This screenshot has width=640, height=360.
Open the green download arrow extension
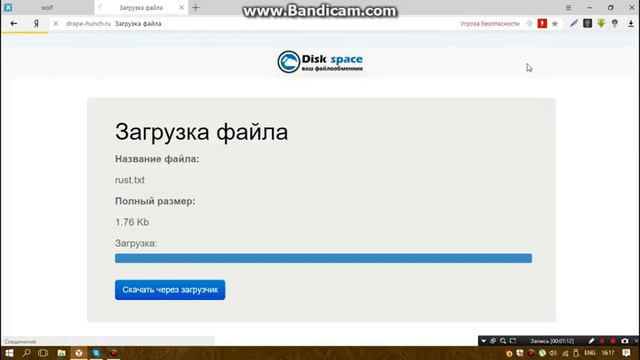coord(601,23)
